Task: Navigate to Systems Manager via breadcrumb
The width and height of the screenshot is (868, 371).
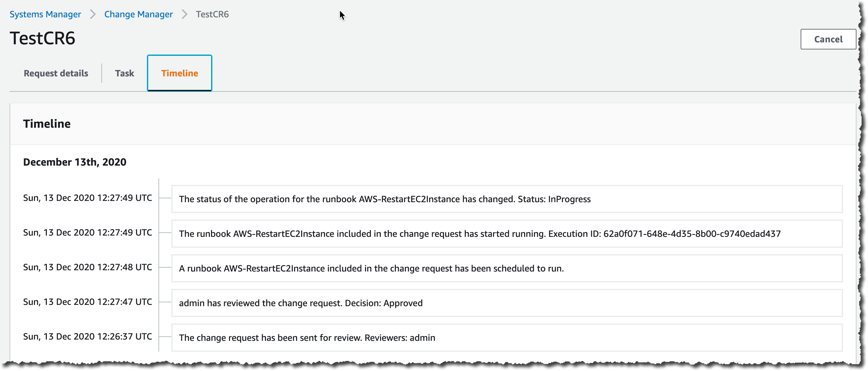Action: 45,14
